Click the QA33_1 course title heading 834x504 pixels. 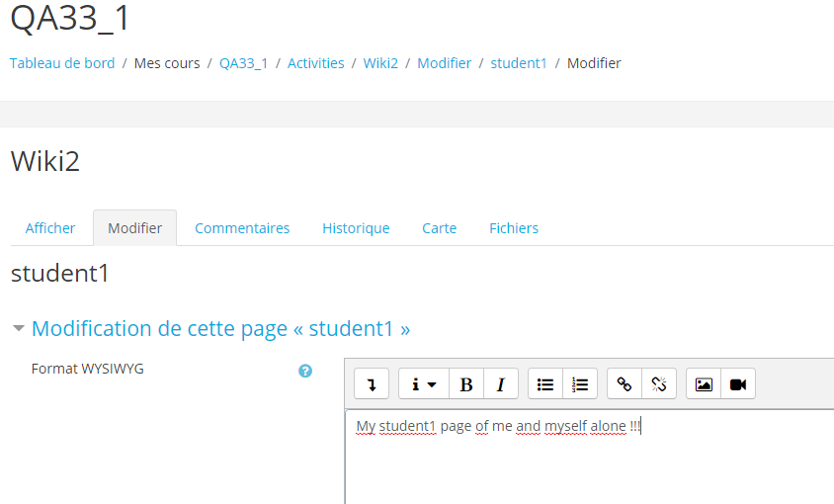70,18
